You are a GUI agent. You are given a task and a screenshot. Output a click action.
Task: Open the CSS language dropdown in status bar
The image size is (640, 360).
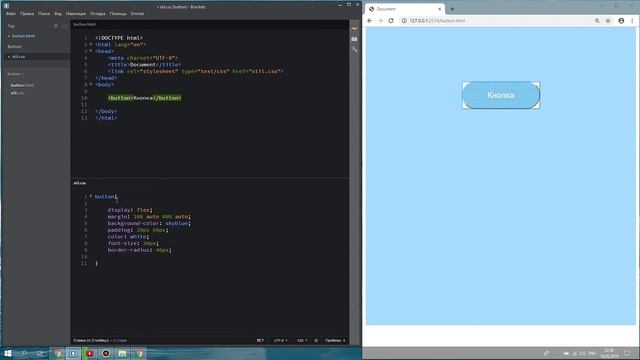302,340
